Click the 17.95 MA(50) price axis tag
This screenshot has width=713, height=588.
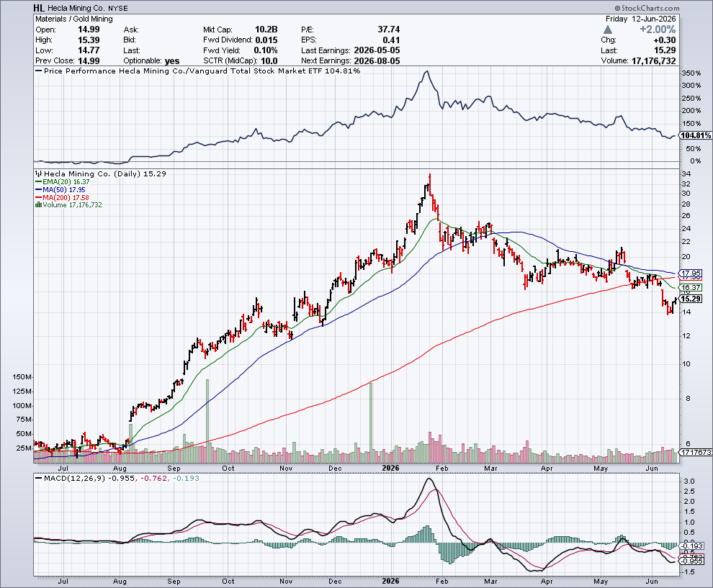[691, 273]
